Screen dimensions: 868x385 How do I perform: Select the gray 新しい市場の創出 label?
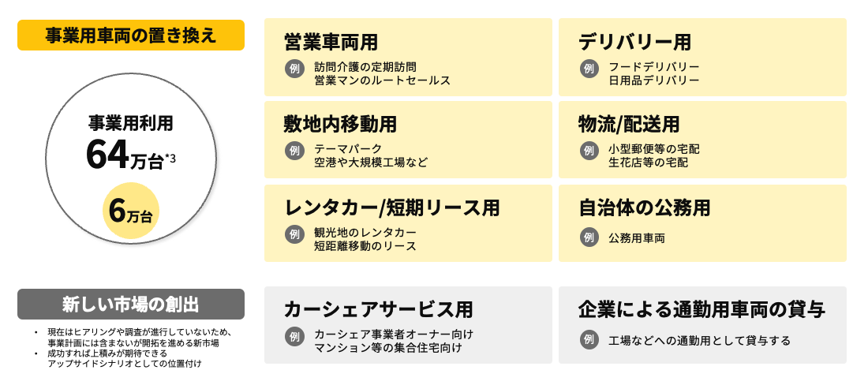[131, 305]
